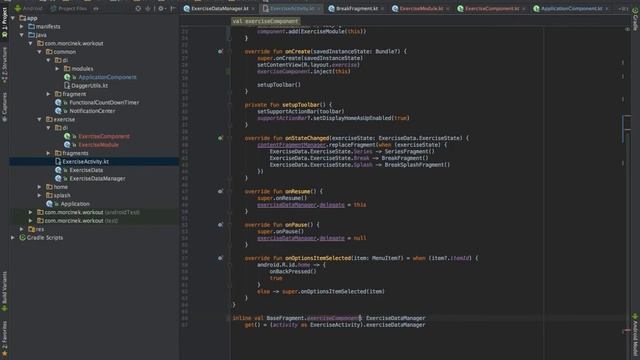The image size is (640, 360).
Task: Toggle the Build Variants side tool window
Action: coord(4,291)
